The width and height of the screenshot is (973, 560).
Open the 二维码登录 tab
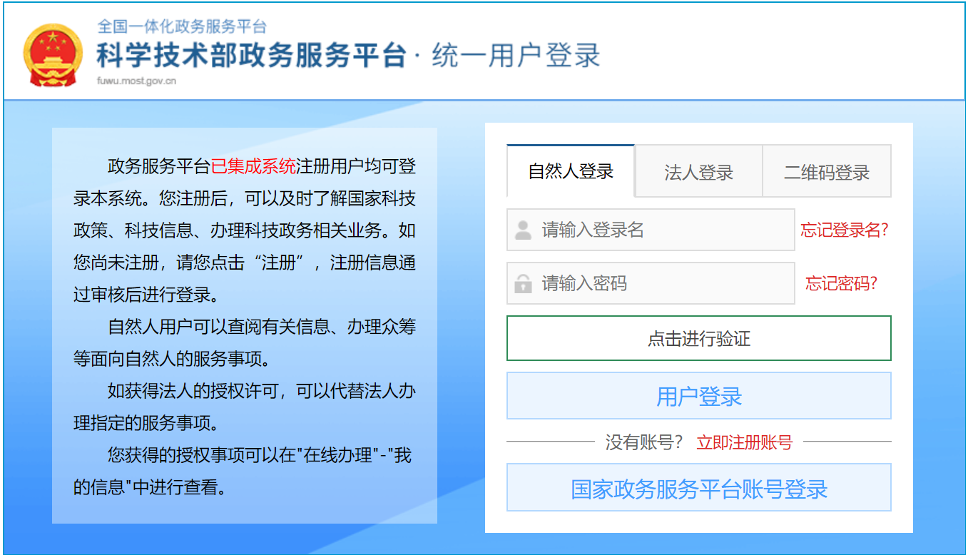(827, 171)
